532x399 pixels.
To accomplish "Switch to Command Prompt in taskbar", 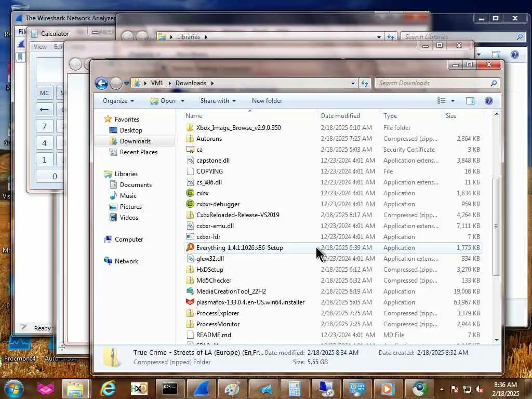I will click(170, 389).
